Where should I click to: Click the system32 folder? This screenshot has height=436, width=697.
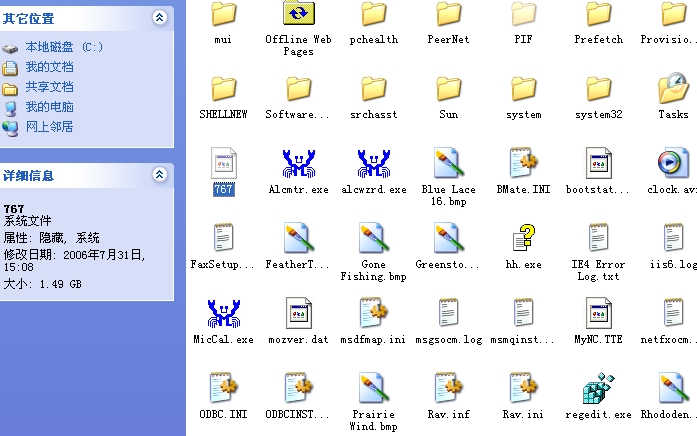coord(598,89)
